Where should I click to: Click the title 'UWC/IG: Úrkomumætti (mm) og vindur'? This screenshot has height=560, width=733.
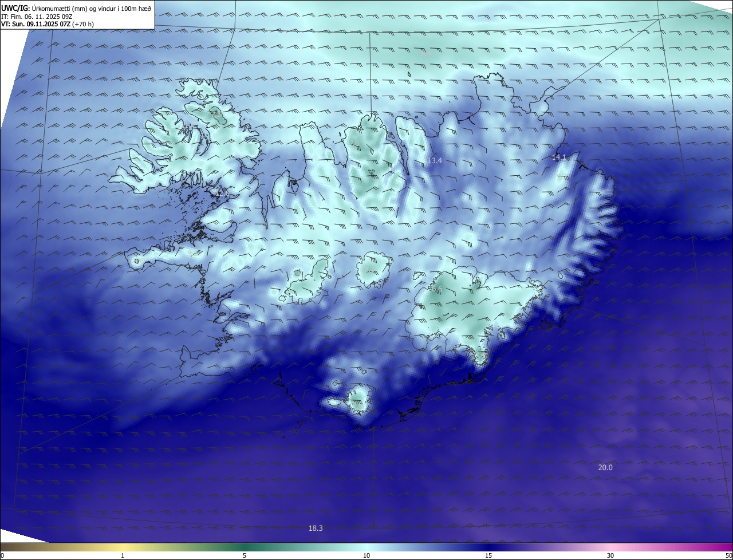[x=76, y=8]
